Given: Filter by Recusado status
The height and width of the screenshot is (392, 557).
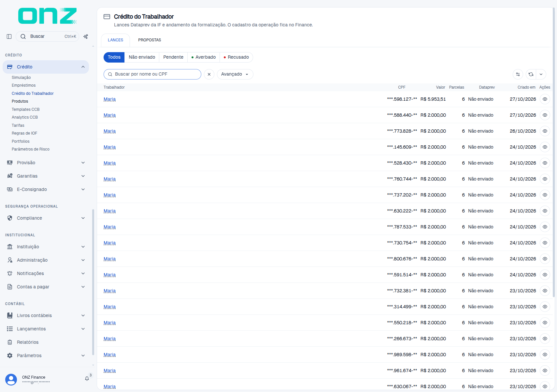Looking at the screenshot, I should [x=236, y=57].
